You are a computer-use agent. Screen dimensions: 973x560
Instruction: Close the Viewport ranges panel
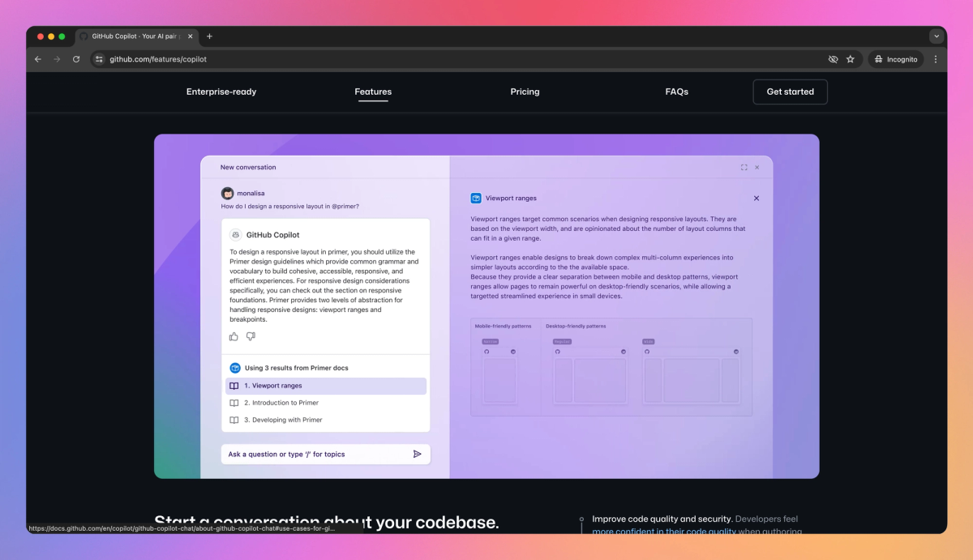(x=757, y=198)
